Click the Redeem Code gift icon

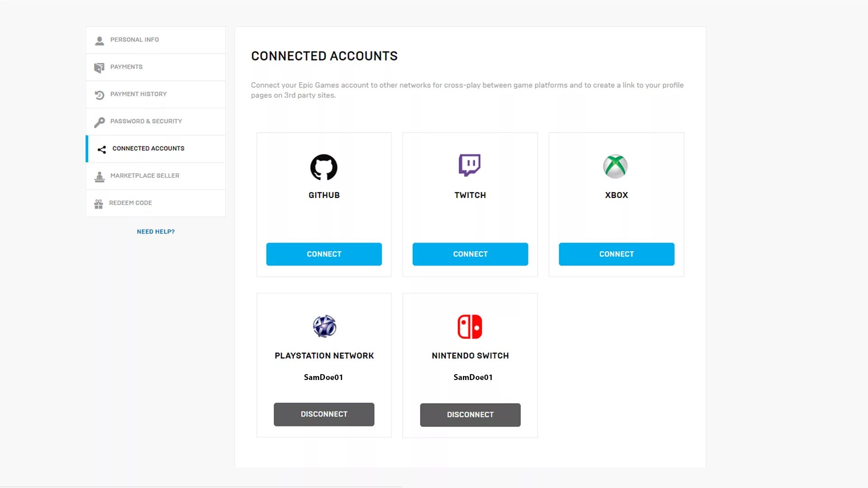pos(99,204)
